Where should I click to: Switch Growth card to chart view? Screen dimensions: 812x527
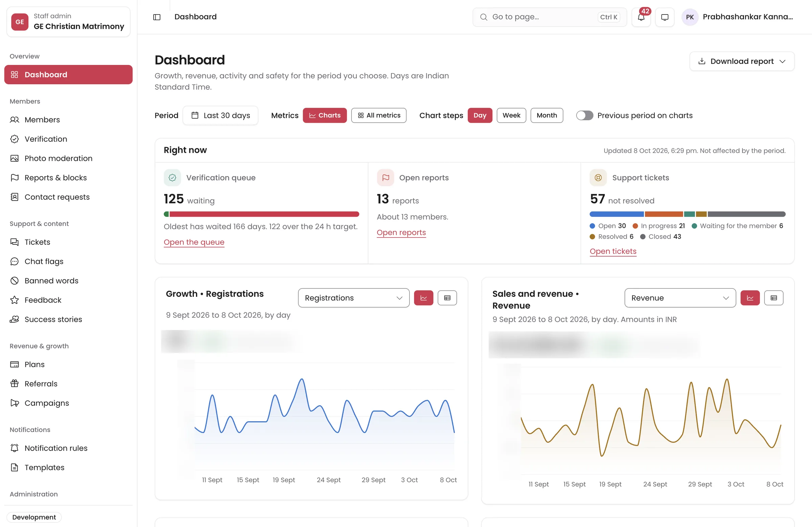423,298
